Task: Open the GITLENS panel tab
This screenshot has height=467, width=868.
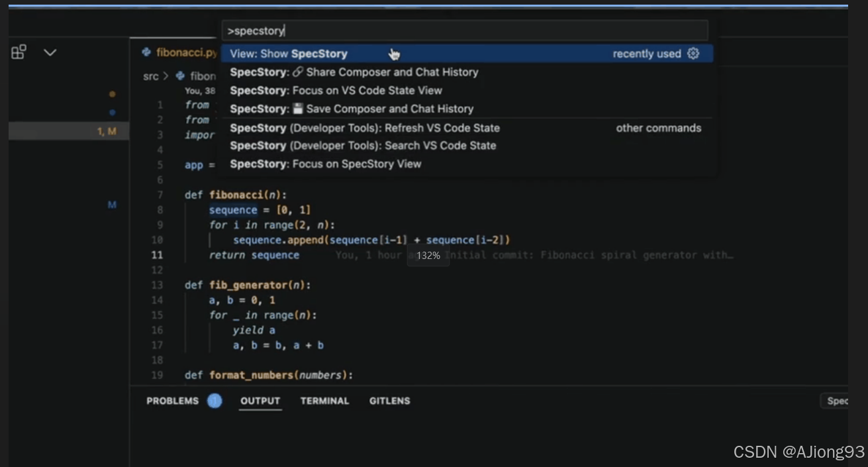Action: point(389,401)
